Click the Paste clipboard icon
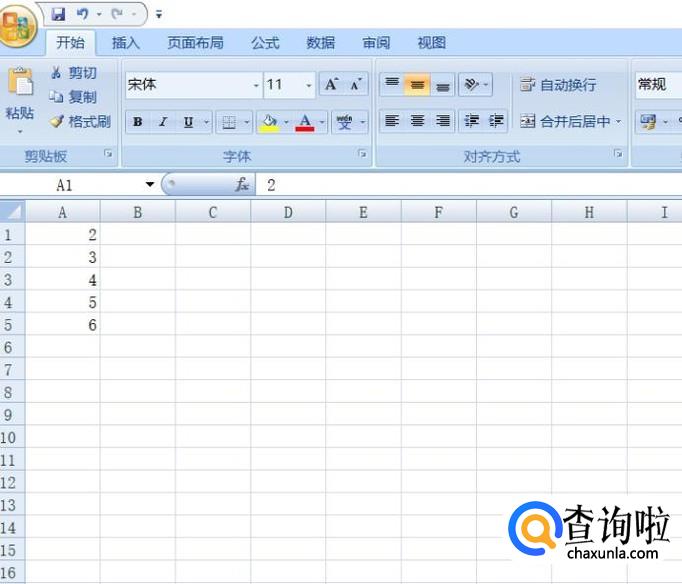The width and height of the screenshot is (682, 584). coord(20,82)
